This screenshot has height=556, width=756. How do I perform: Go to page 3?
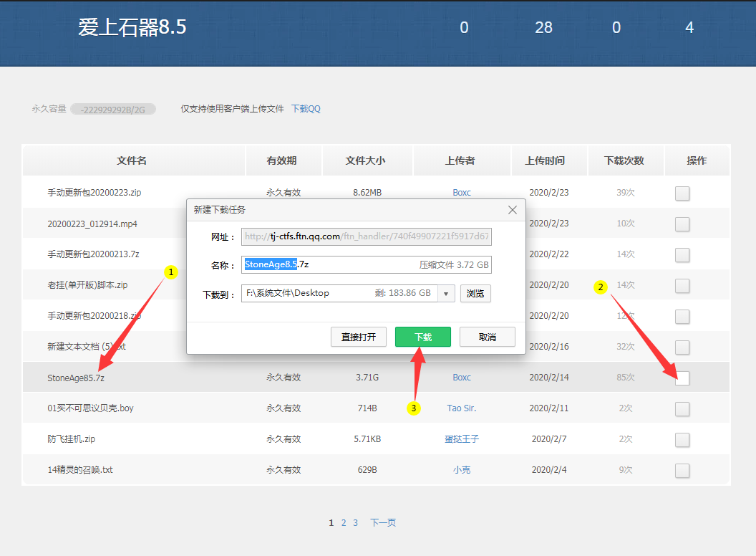point(355,523)
